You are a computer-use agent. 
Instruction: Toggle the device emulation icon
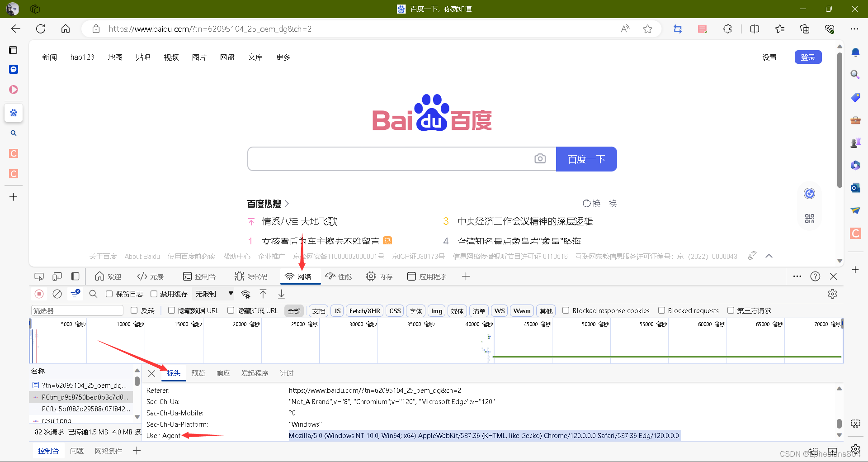57,276
